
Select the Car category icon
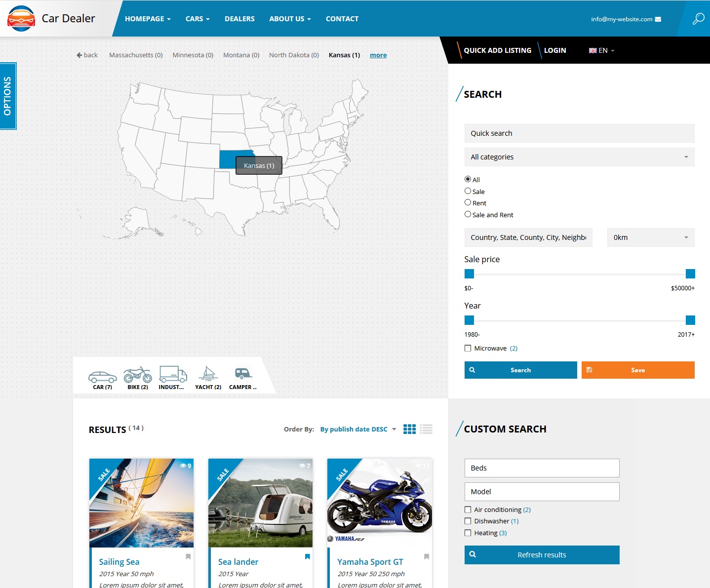(x=102, y=376)
